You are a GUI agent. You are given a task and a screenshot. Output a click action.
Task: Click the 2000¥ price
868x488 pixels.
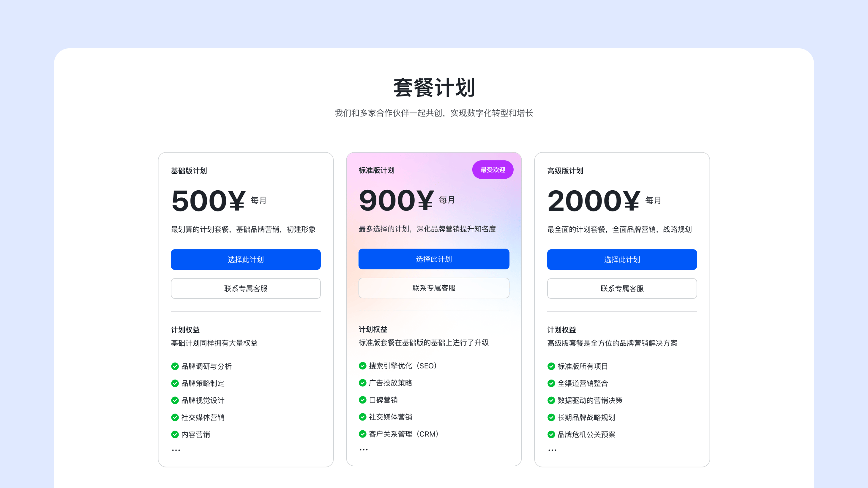point(594,201)
